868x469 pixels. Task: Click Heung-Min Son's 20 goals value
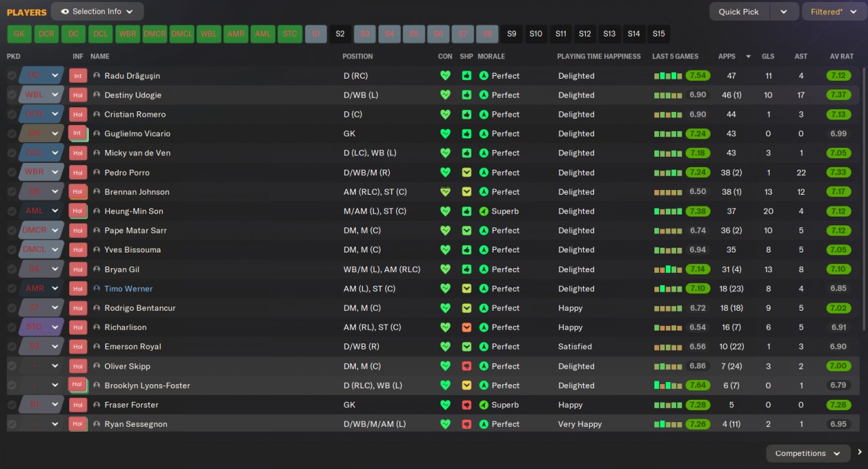(x=768, y=211)
